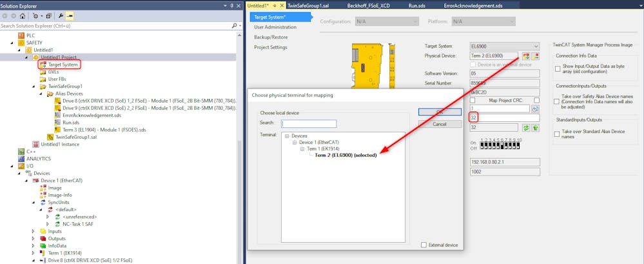Toggle the Auto Hide pin of Solution Explorer
The height and width of the screenshot is (264, 644).
[231, 6]
